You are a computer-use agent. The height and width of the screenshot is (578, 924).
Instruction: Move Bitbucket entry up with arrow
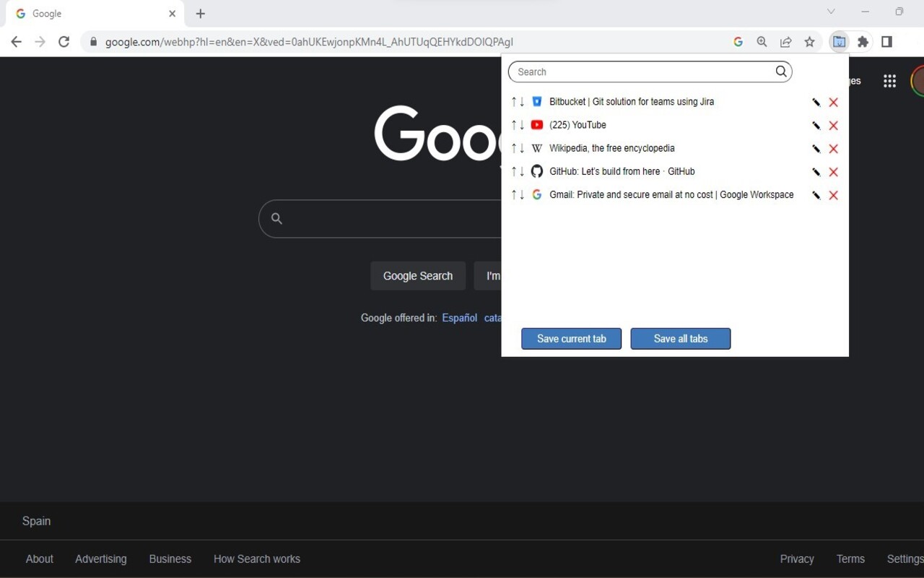coord(514,102)
